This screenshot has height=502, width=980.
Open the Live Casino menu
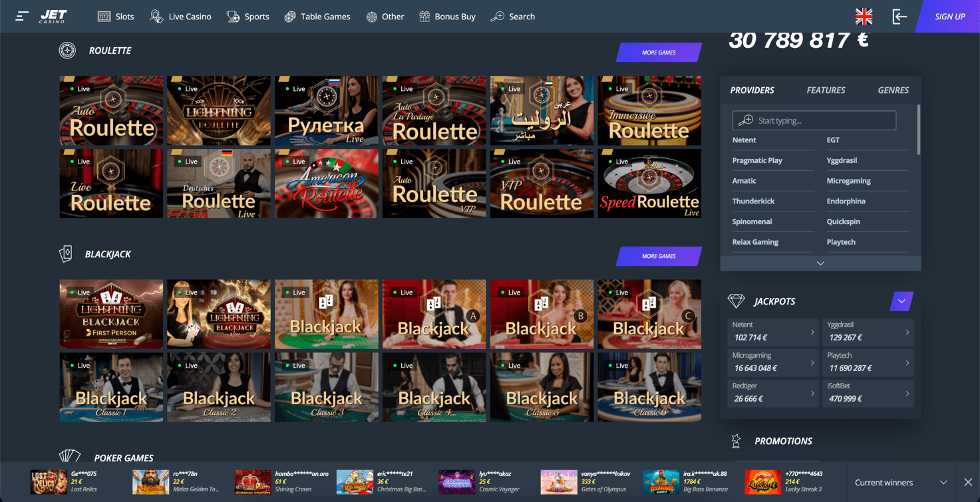point(180,17)
